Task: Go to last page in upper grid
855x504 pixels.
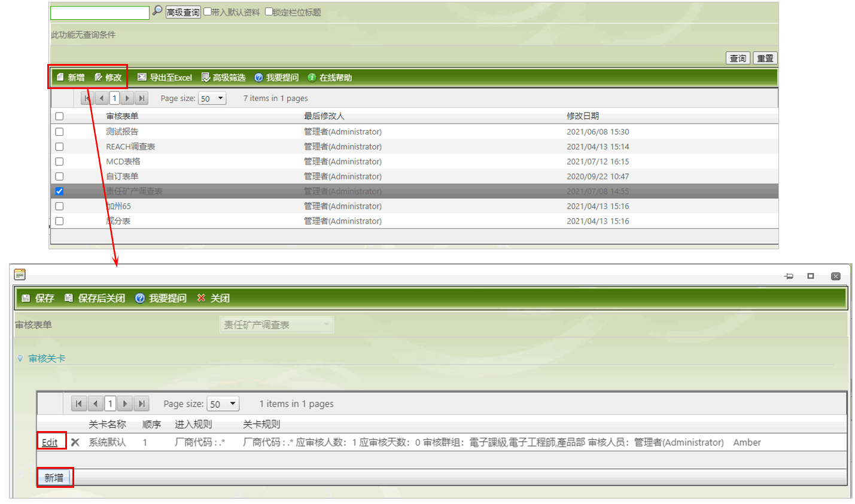Action: pyautogui.click(x=141, y=98)
